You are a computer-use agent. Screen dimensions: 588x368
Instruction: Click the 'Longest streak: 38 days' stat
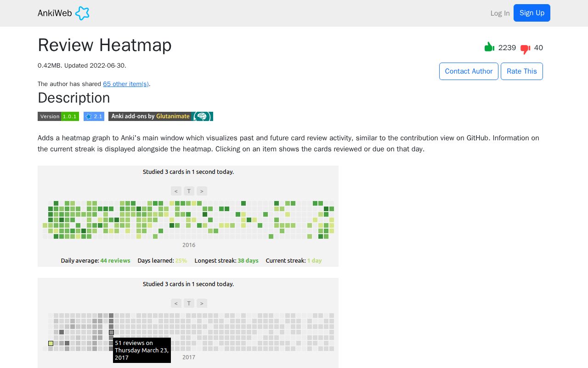pyautogui.click(x=226, y=260)
